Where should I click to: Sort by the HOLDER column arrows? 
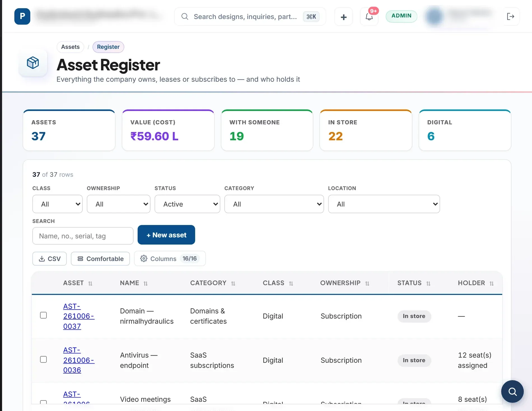[x=491, y=284]
